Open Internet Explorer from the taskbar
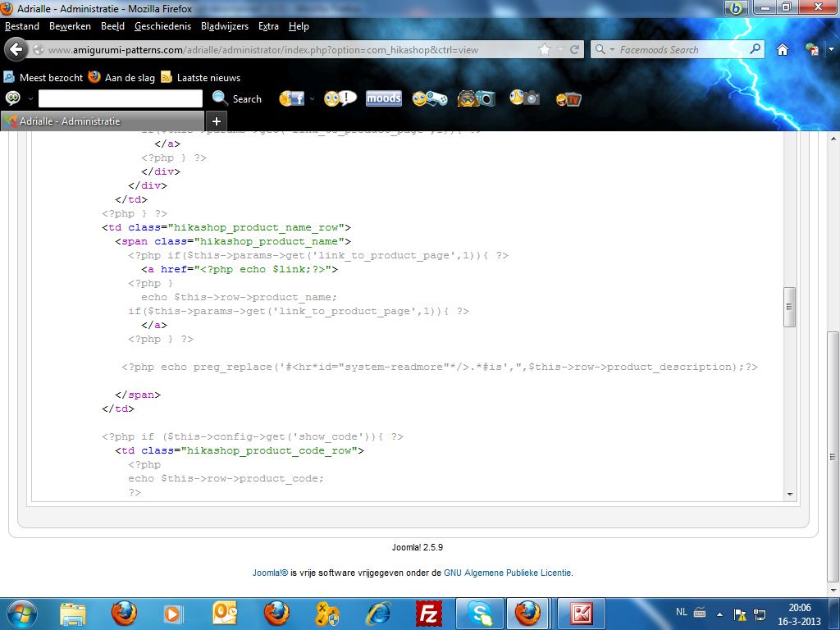Viewport: 840px width, 630px height. pos(377,613)
